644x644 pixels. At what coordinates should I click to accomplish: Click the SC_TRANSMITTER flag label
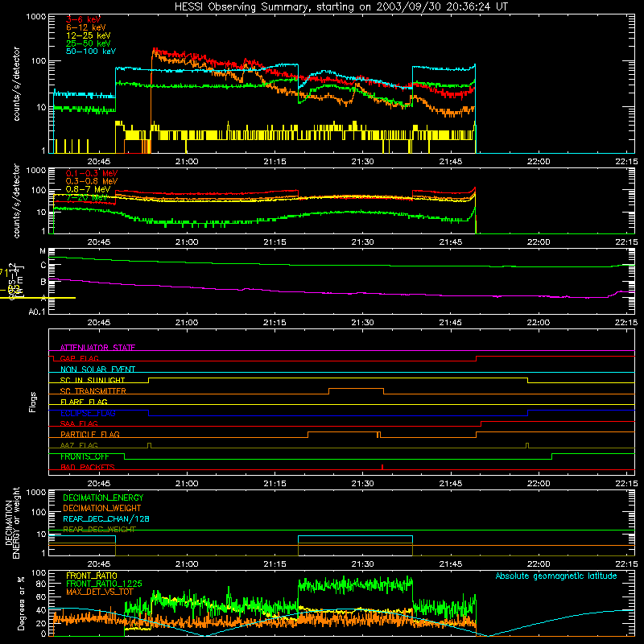click(93, 390)
